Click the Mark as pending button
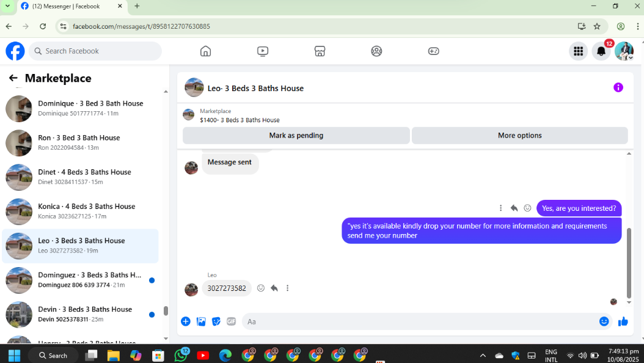Screen dimensions: 644x363 [296, 136]
